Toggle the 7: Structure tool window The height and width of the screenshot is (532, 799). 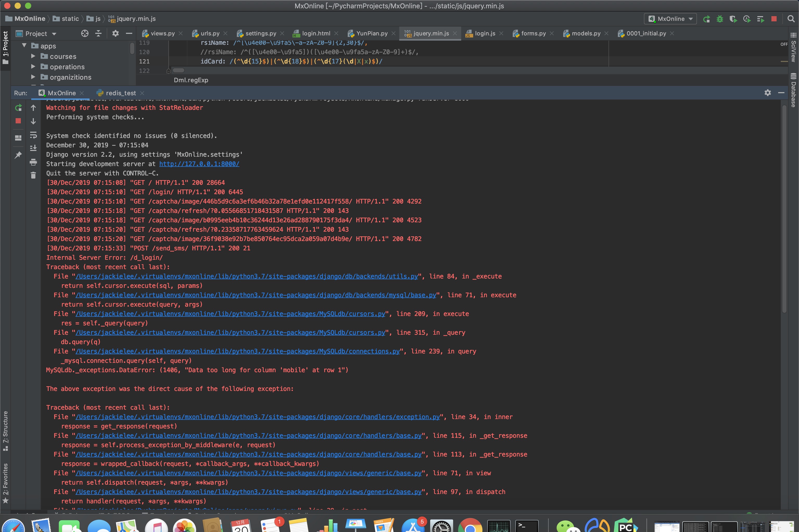(x=5, y=431)
